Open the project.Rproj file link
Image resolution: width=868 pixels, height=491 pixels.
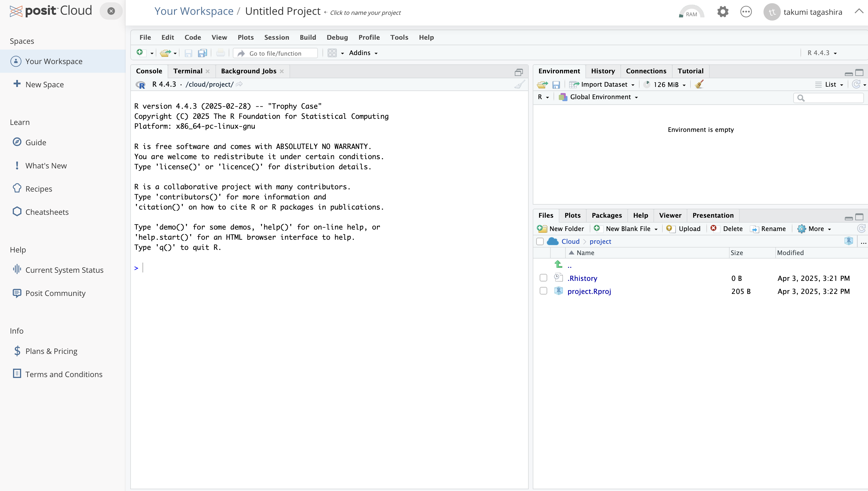click(589, 291)
